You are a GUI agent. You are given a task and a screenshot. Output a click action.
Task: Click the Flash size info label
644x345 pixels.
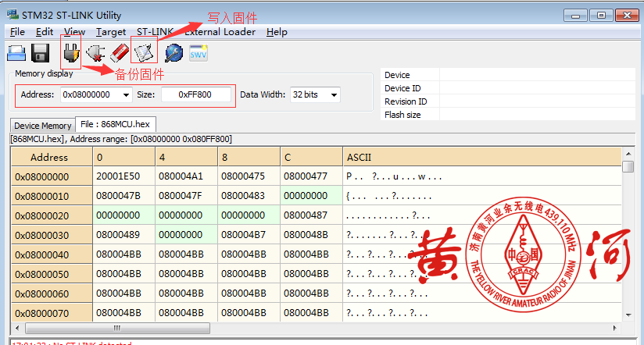tap(402, 115)
